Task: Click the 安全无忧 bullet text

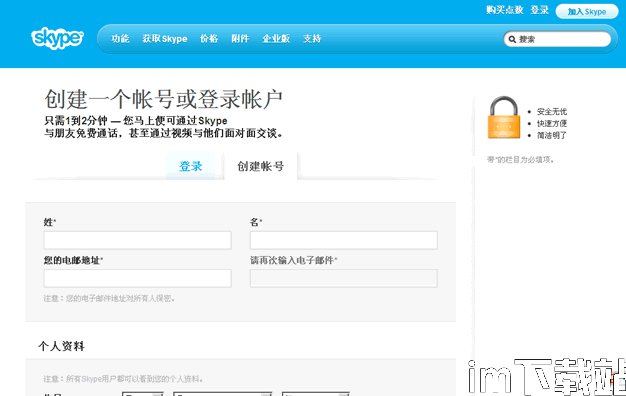Action: click(551, 111)
